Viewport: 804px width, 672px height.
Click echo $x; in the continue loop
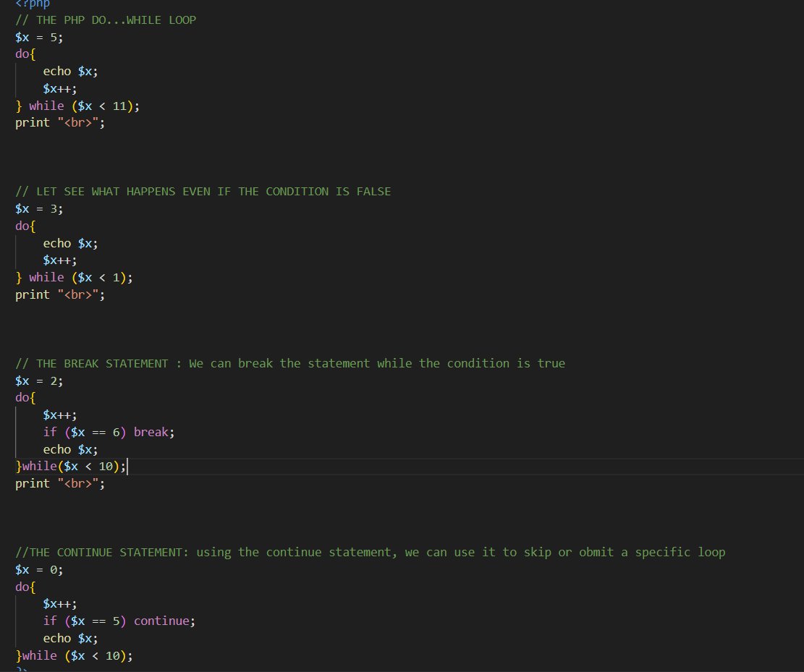pyautogui.click(x=70, y=638)
